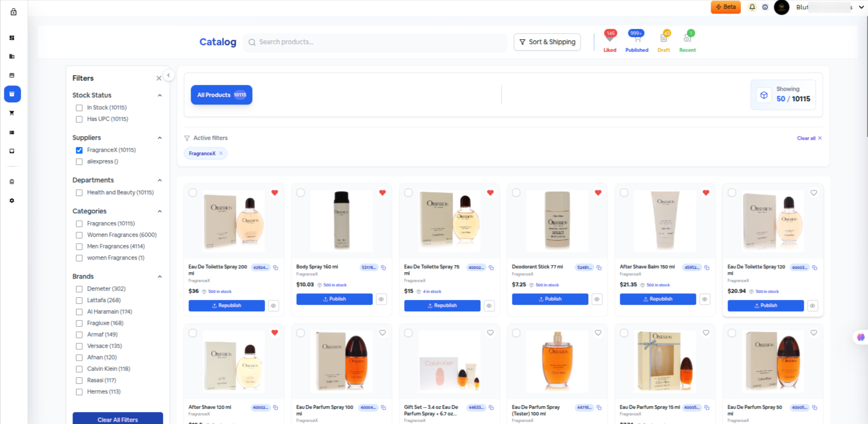The width and height of the screenshot is (868, 424).
Task: Open Draft products icon
Action: coord(664,38)
